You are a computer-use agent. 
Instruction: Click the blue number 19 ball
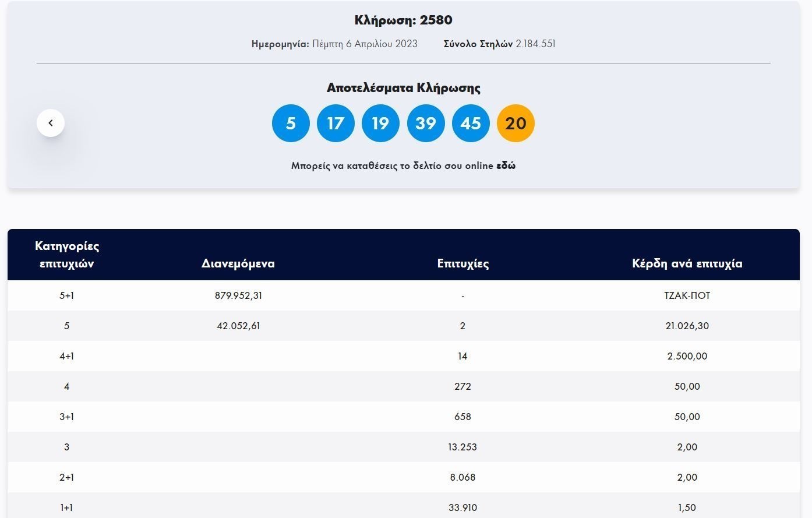pyautogui.click(x=380, y=124)
